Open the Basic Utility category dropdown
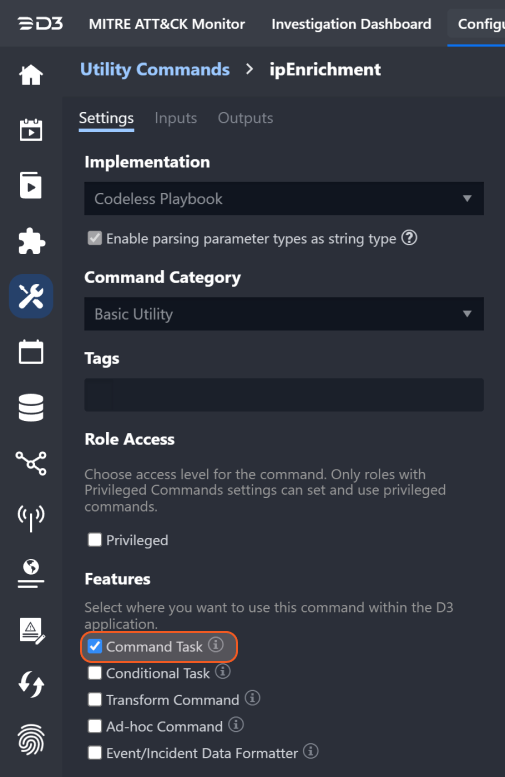 click(284, 314)
